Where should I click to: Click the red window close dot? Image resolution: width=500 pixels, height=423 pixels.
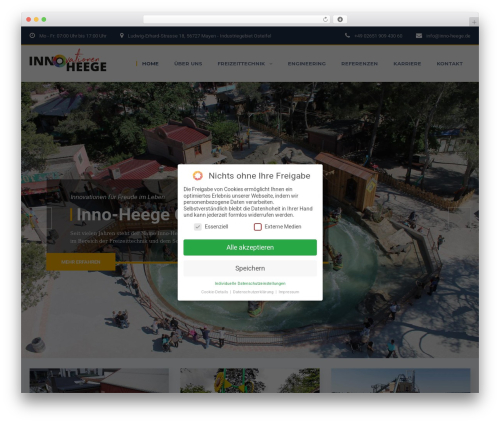click(x=29, y=20)
